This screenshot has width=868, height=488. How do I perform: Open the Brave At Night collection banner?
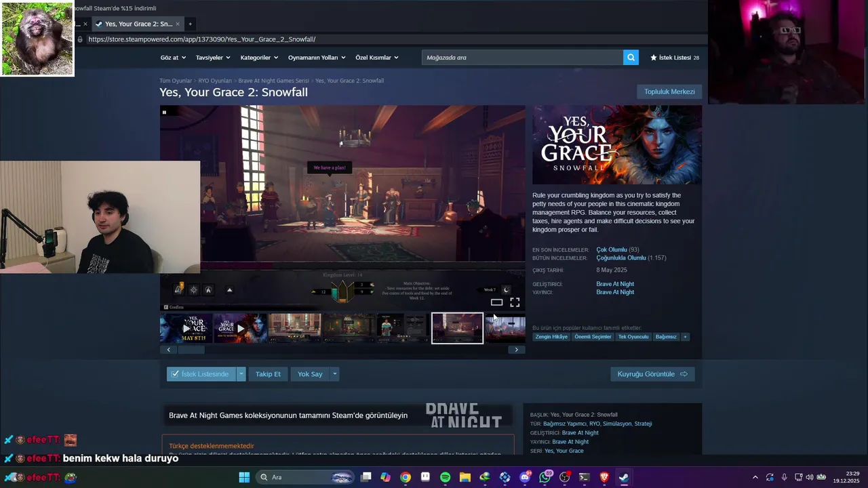337,415
